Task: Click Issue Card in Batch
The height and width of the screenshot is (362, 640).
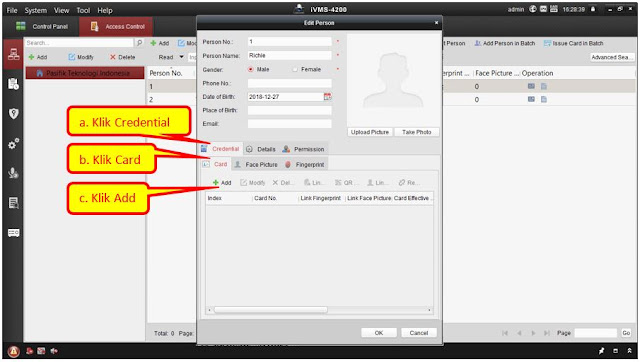Action: pyautogui.click(x=573, y=43)
